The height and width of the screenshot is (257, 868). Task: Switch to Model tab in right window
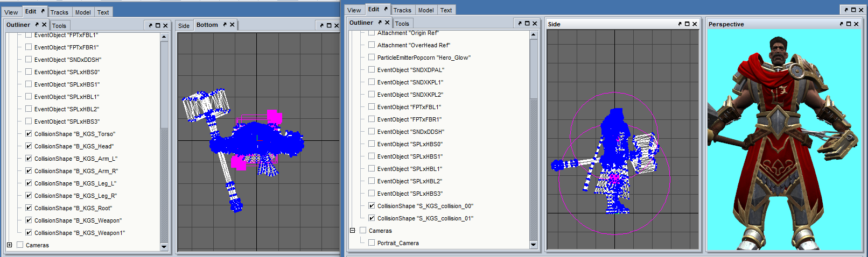[x=426, y=10]
